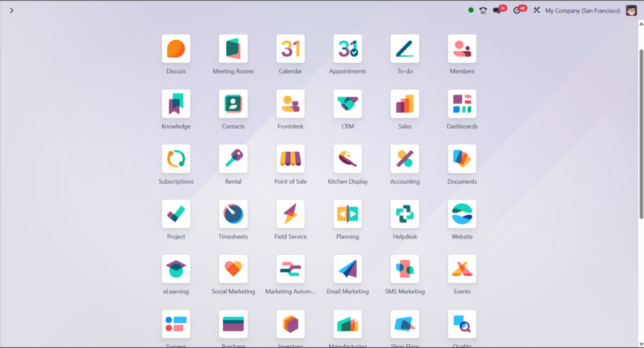Launch the Timesheets app
Image resolution: width=644 pixels, height=348 pixels.
pos(233,214)
